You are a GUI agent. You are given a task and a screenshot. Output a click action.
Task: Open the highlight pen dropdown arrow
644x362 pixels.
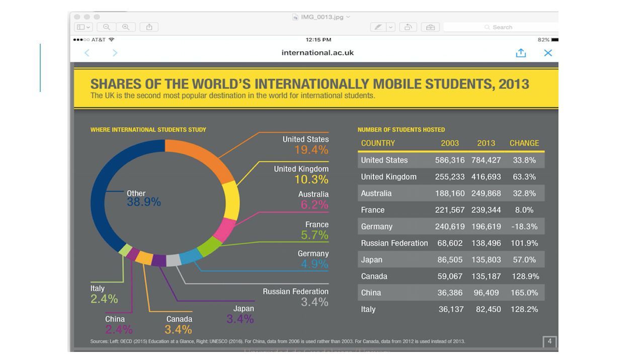[x=391, y=27]
